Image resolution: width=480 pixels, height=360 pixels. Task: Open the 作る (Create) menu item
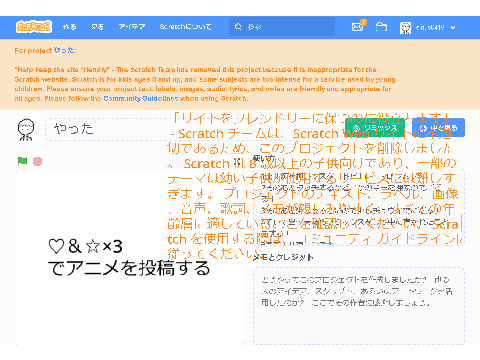pos(69,27)
